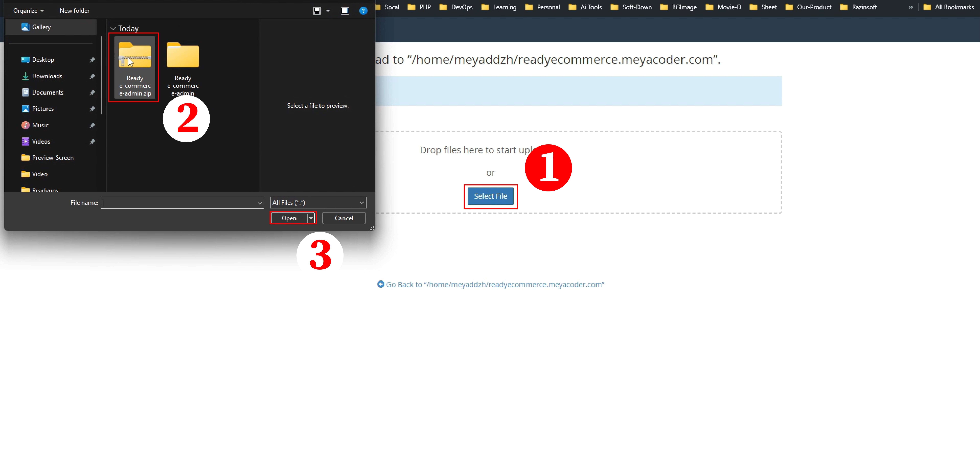Unpin Documents using its pin icon
Viewport: 980px width, 465px height.
(92, 92)
